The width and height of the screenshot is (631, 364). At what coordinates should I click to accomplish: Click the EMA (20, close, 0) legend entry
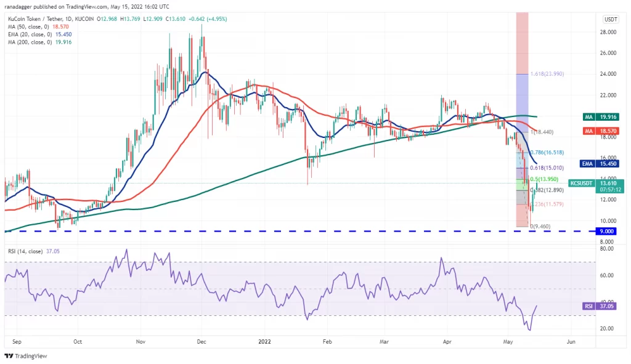[x=40, y=34]
